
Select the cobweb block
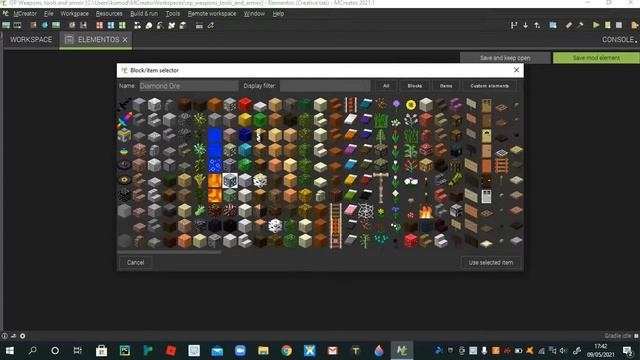(x=365, y=211)
